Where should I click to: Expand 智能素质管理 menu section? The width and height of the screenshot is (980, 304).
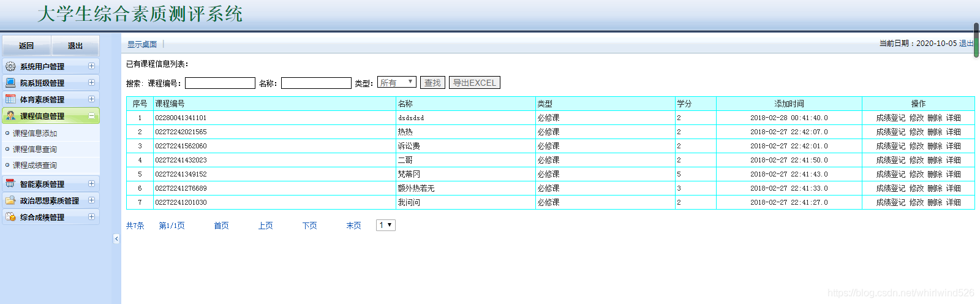pos(92,184)
